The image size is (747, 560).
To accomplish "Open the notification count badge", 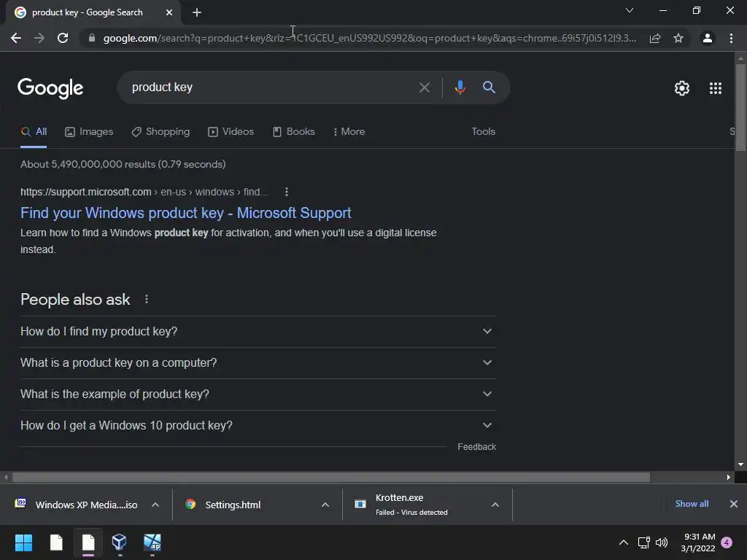I will click(727, 542).
